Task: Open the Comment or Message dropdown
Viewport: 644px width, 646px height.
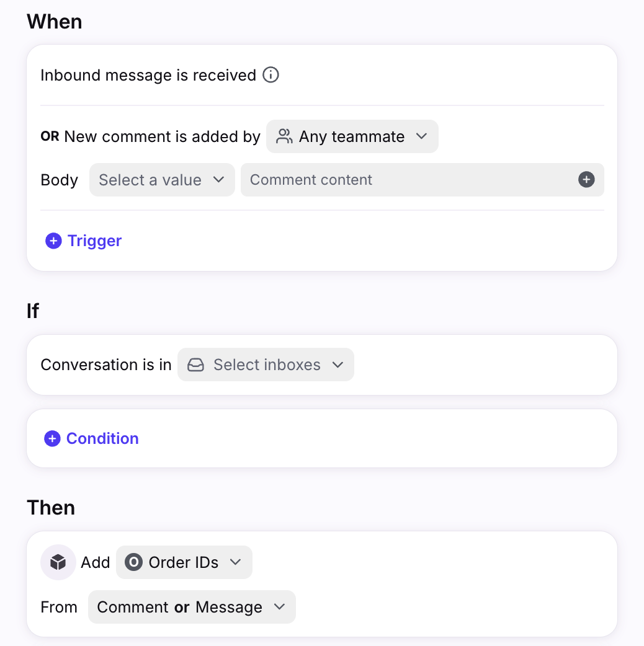Action: coord(191,607)
